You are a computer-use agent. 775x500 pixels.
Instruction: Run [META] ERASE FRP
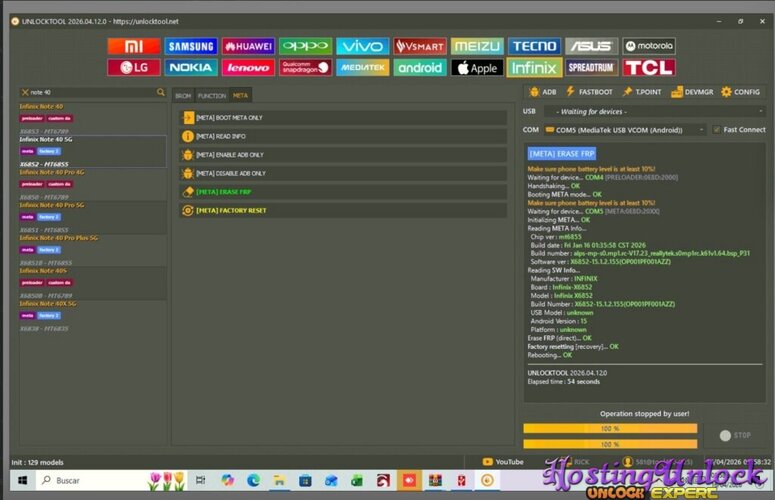343,192
